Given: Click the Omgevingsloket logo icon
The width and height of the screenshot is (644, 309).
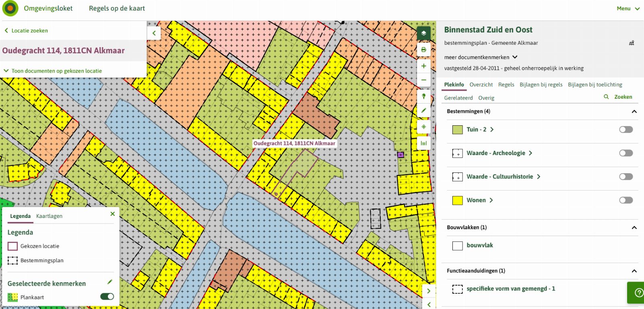Looking at the screenshot, I should point(10,8).
